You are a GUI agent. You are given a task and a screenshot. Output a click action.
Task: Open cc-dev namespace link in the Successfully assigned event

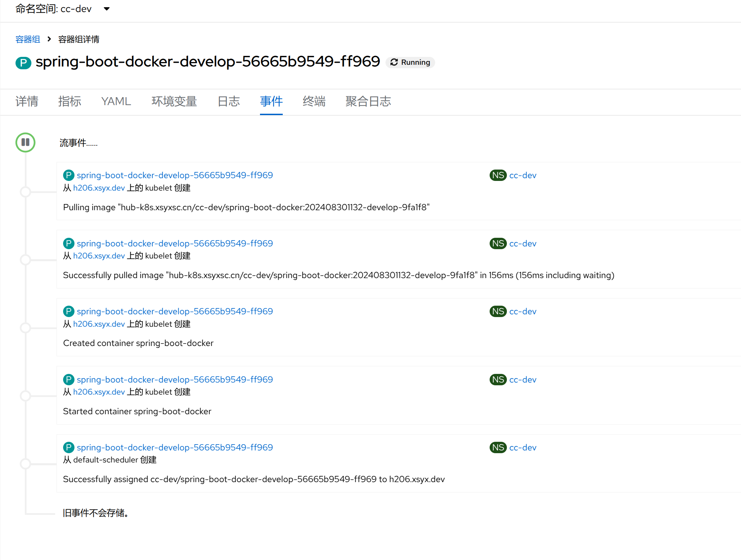(522, 448)
